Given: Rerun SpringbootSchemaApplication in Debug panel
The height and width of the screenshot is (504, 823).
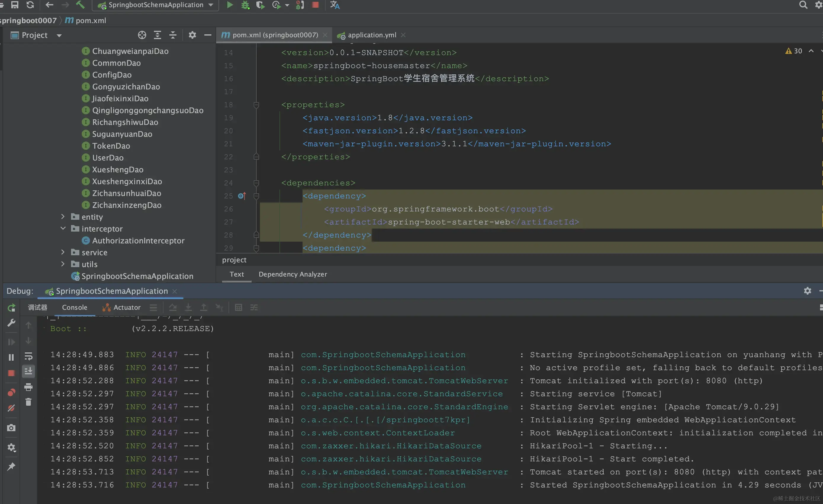Looking at the screenshot, I should 11,308.
